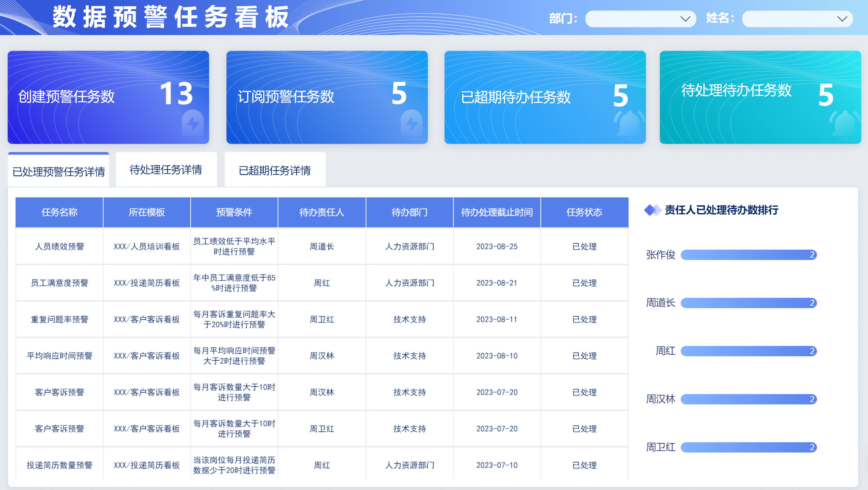Open the 部门 dropdown arrow

coord(685,19)
